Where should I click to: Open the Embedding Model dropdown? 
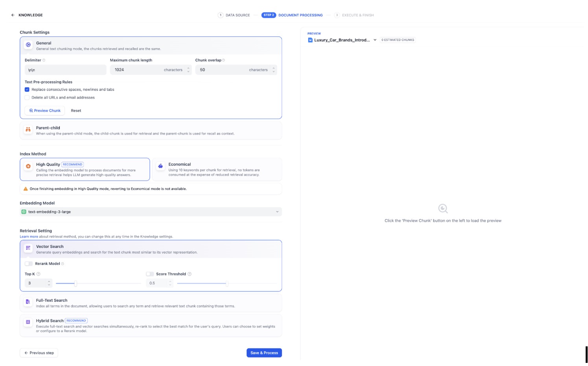151,212
